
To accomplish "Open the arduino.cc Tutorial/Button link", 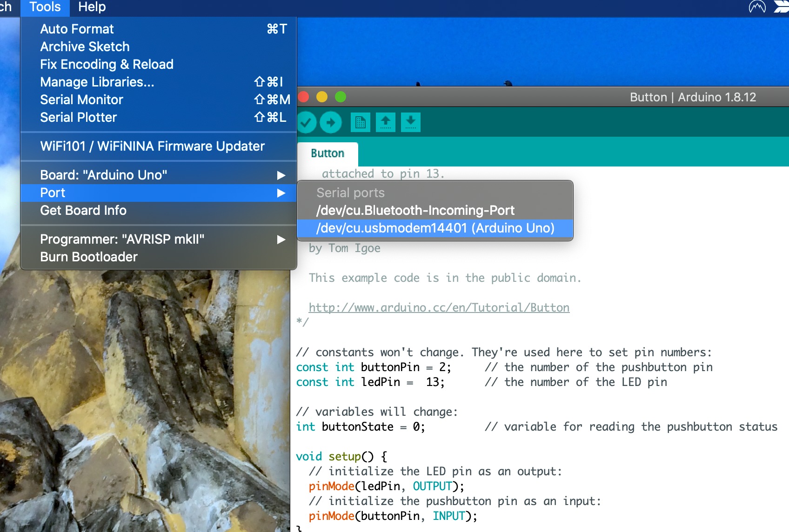I will pyautogui.click(x=439, y=308).
